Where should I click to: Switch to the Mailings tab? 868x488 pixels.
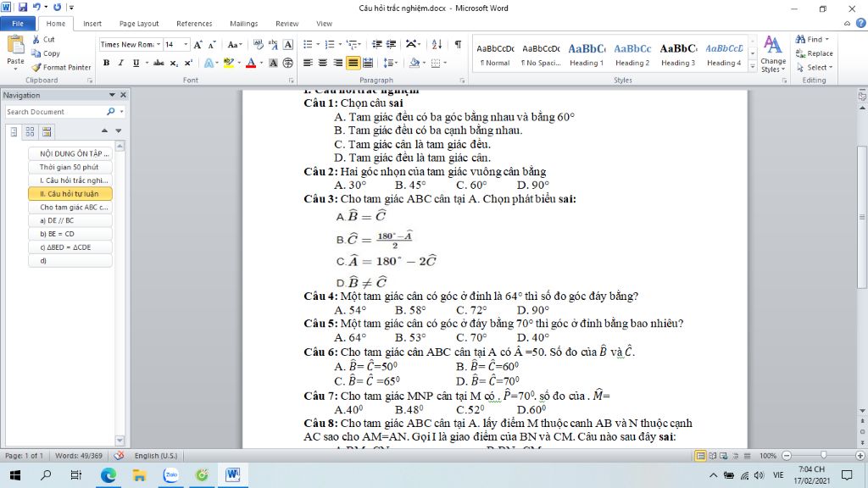click(x=243, y=23)
